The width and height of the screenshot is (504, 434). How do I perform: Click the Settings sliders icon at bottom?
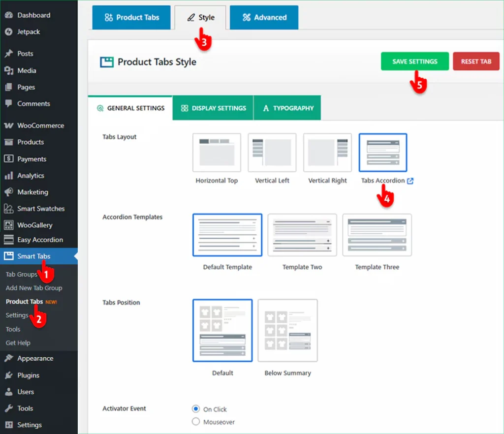coord(9,425)
